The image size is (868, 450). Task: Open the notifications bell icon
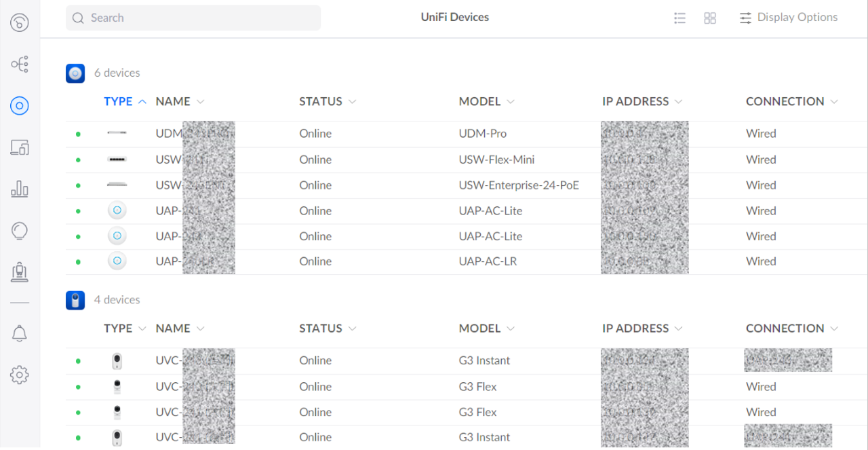pyautogui.click(x=20, y=333)
